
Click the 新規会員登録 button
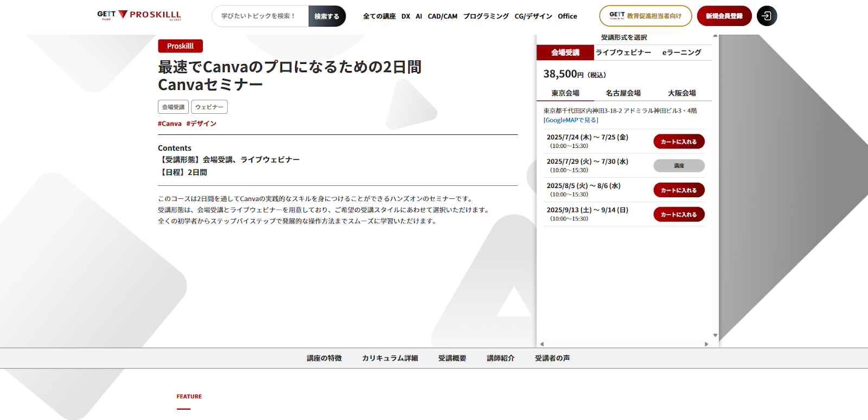724,16
